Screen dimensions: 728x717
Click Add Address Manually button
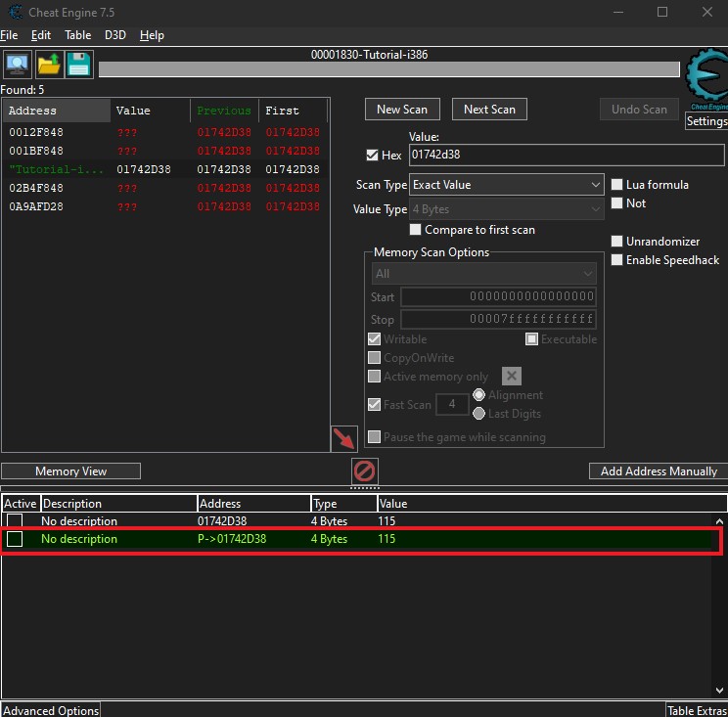point(658,471)
